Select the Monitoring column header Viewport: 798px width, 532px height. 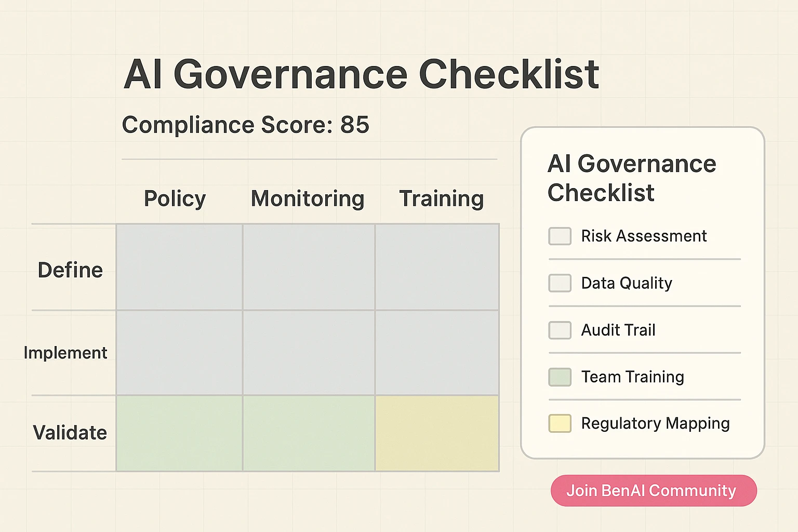click(x=308, y=198)
